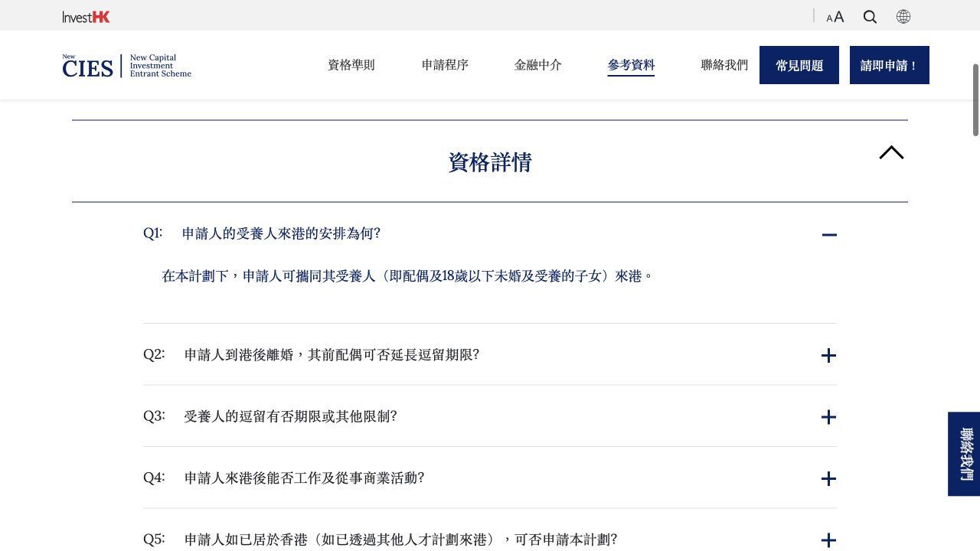Go to New CIES home logo
The width and height of the screenshot is (980, 551).
127,66
